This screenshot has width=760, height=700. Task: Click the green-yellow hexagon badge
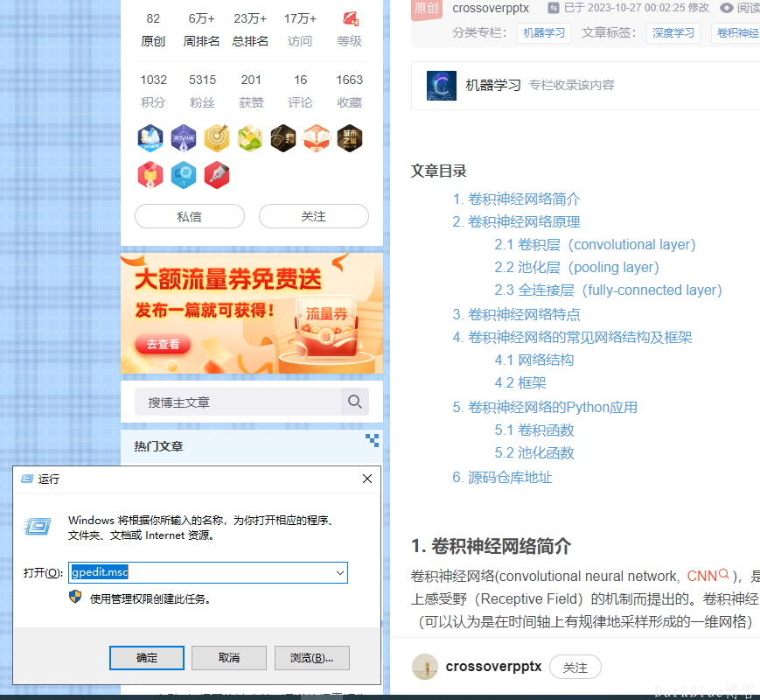pos(250,138)
